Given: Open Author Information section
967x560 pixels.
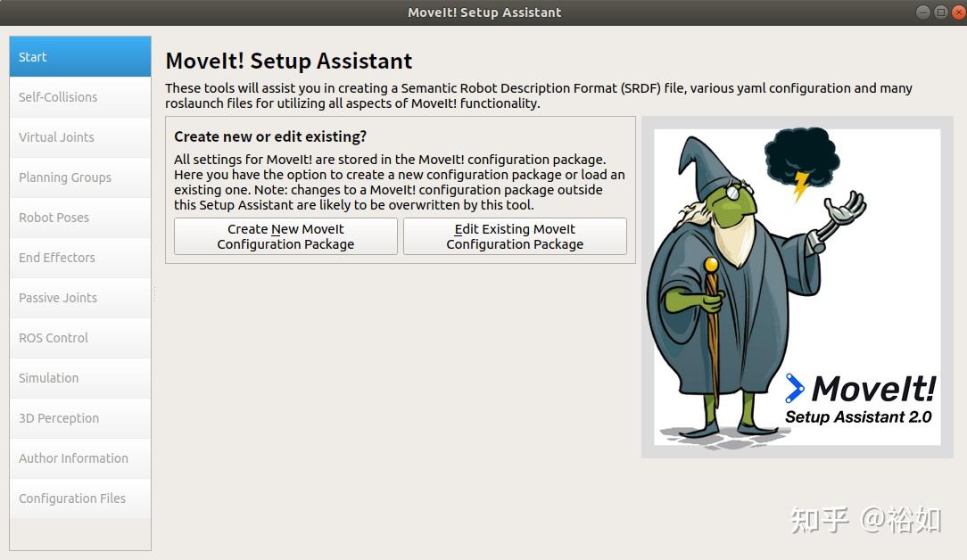Looking at the screenshot, I should click(x=79, y=458).
